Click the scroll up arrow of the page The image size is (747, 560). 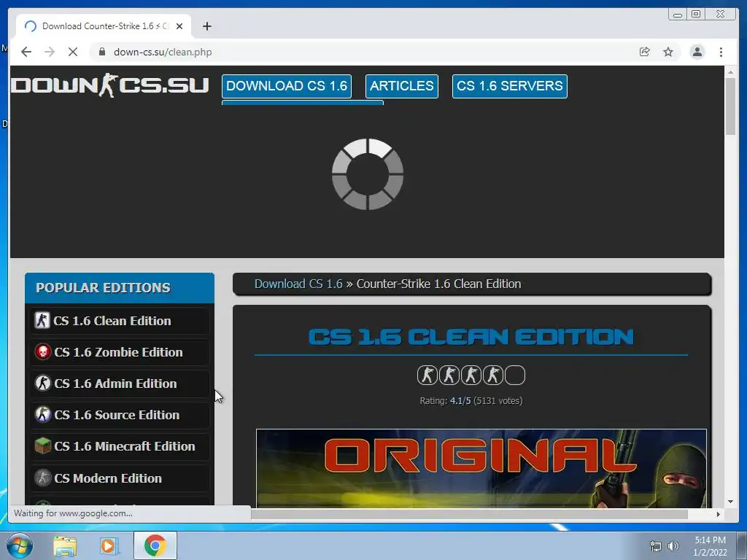[730, 72]
